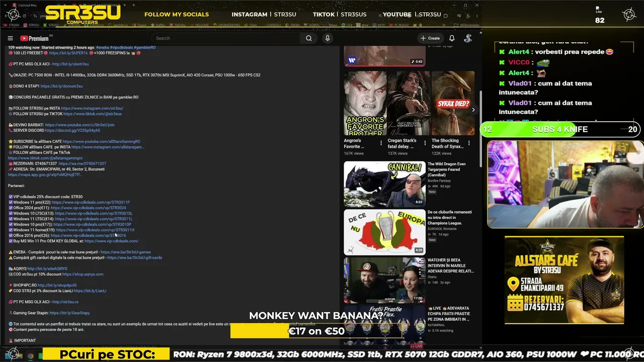Open the instagram.com/str3su link

pyautogui.click(x=92, y=108)
